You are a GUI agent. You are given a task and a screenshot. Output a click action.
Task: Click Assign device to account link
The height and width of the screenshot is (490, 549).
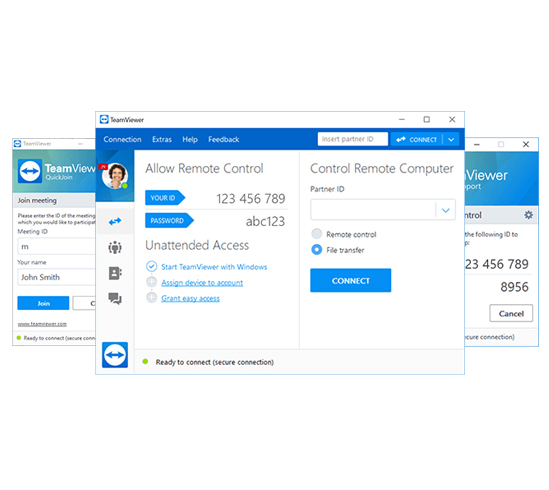[202, 283]
